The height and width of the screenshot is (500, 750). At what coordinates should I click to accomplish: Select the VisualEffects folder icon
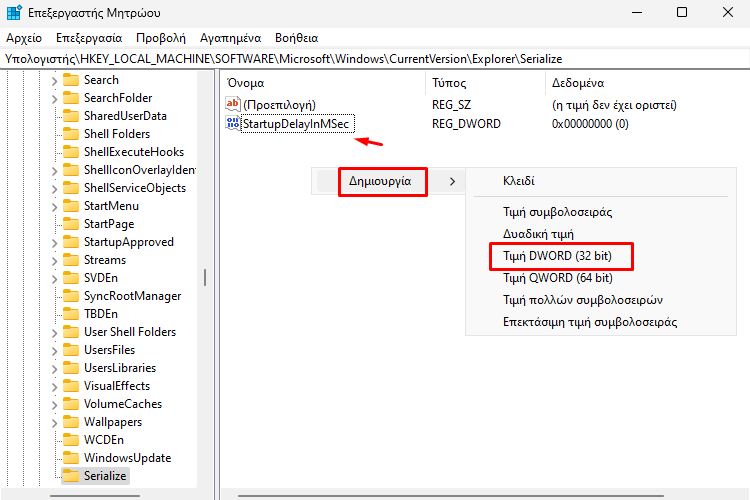tap(71, 386)
